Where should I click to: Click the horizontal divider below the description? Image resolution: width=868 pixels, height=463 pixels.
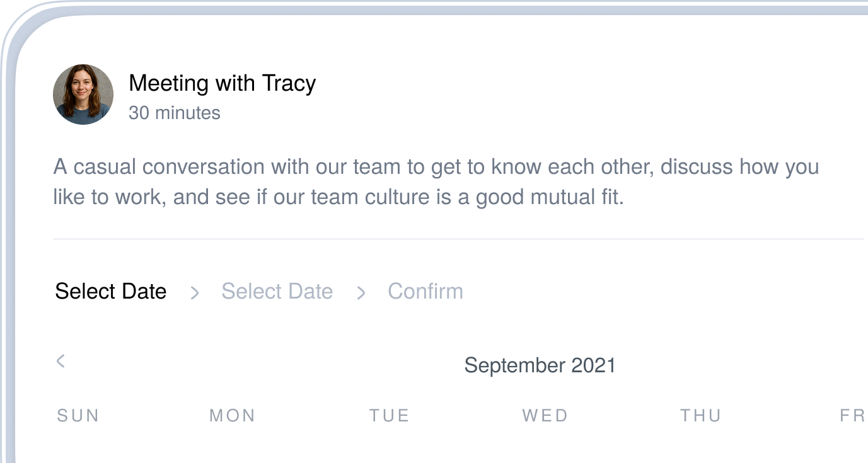[458, 239]
